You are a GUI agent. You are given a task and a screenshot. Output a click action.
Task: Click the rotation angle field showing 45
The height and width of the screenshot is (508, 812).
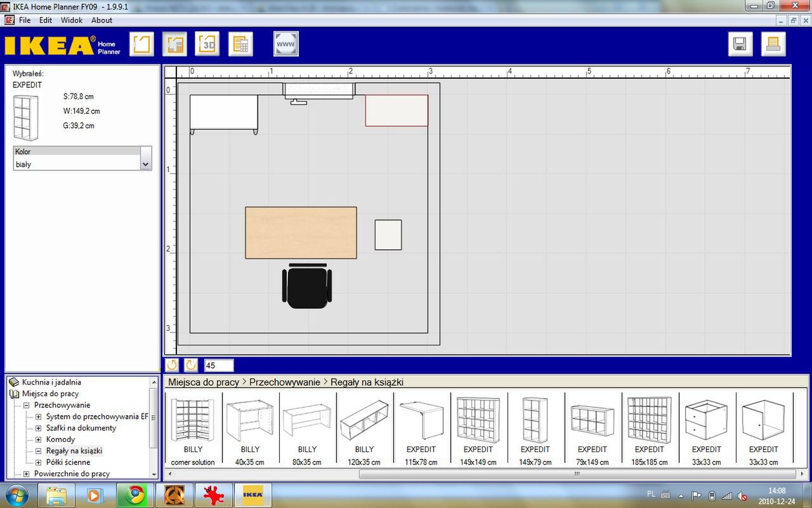pyautogui.click(x=219, y=366)
